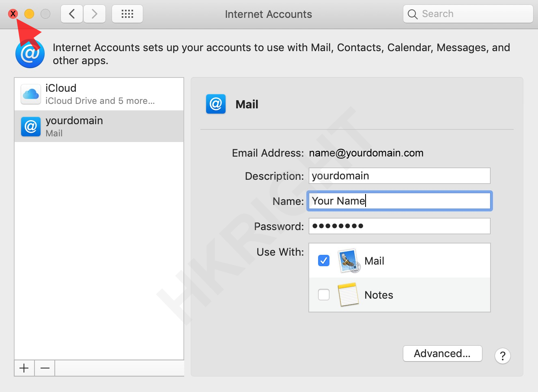
Task: Go back with the left chevron button
Action: (72, 14)
